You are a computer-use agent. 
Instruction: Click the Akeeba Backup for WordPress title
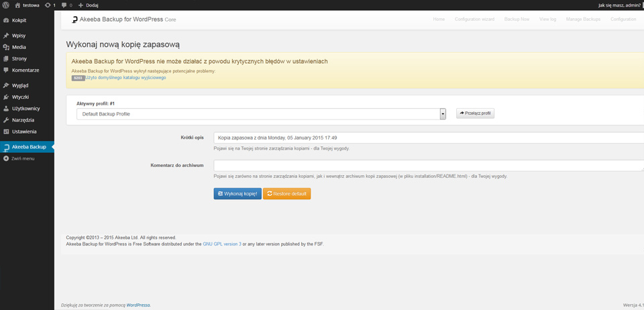click(x=121, y=19)
